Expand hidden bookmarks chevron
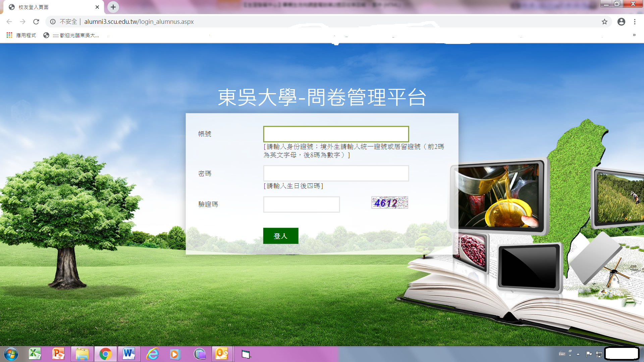 coord(634,35)
